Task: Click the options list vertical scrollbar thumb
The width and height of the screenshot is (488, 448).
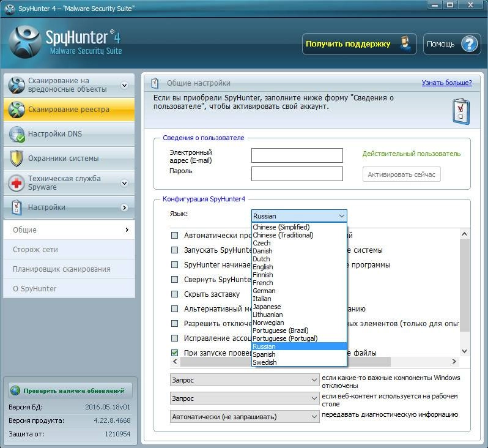Action: 464,285
